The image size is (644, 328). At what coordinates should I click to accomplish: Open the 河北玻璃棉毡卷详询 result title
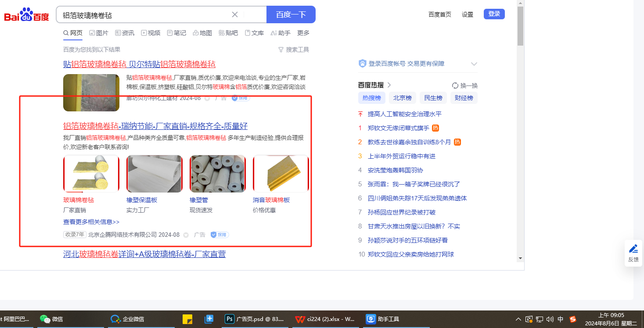coord(144,254)
